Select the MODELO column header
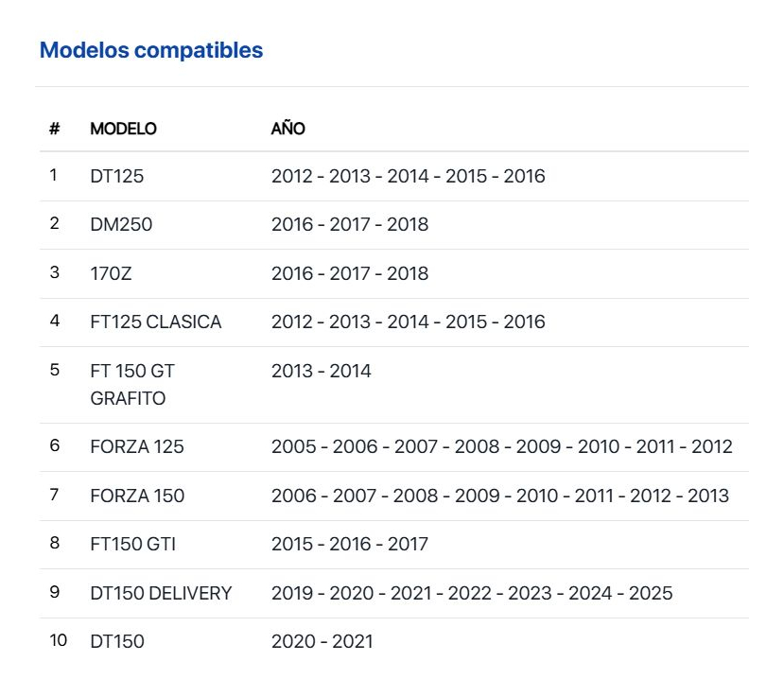This screenshot has height=679, width=784. pyautogui.click(x=123, y=129)
